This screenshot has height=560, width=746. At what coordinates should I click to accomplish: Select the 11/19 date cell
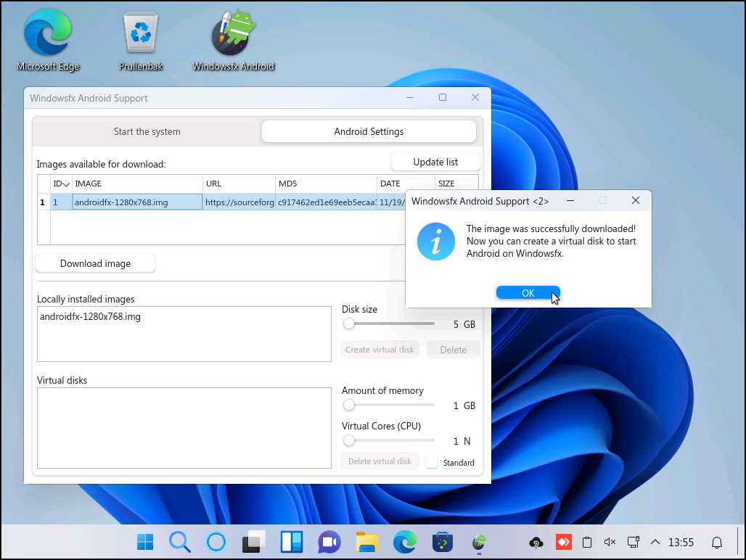click(x=392, y=202)
